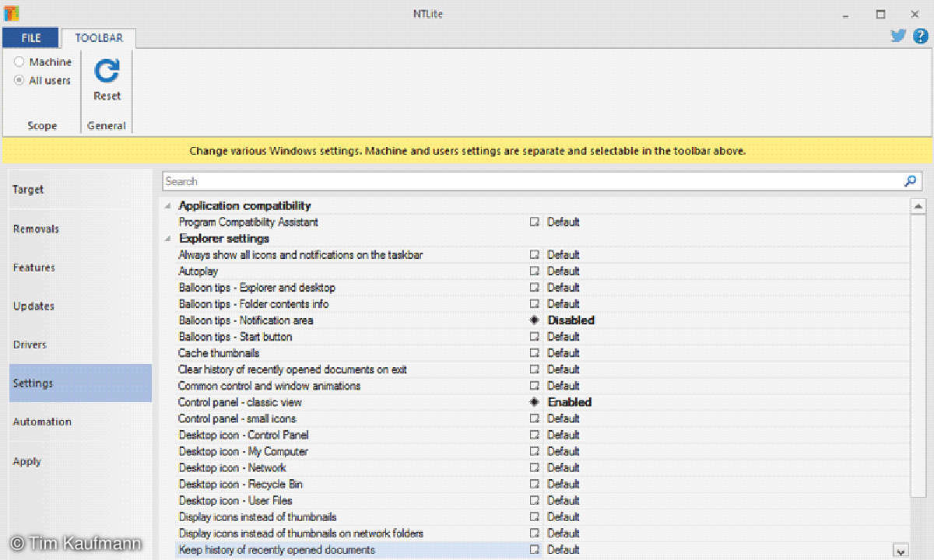Click the state icon for Program Compatibility Assistant

[535, 222]
